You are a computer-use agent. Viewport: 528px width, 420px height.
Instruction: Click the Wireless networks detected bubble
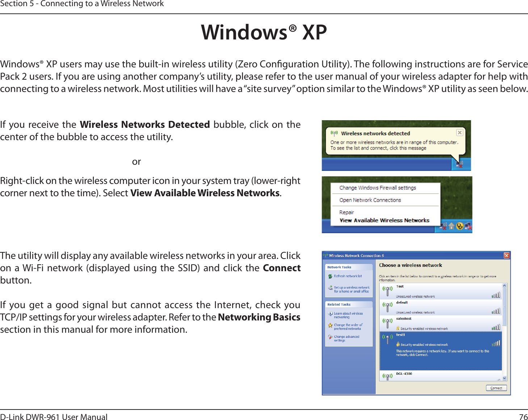tap(395, 141)
